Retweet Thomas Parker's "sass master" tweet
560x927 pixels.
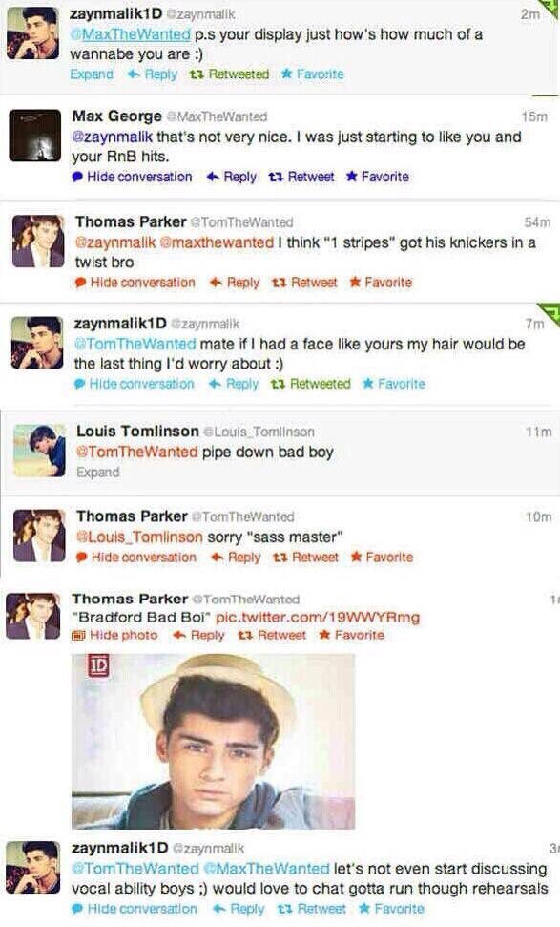pos(305,557)
